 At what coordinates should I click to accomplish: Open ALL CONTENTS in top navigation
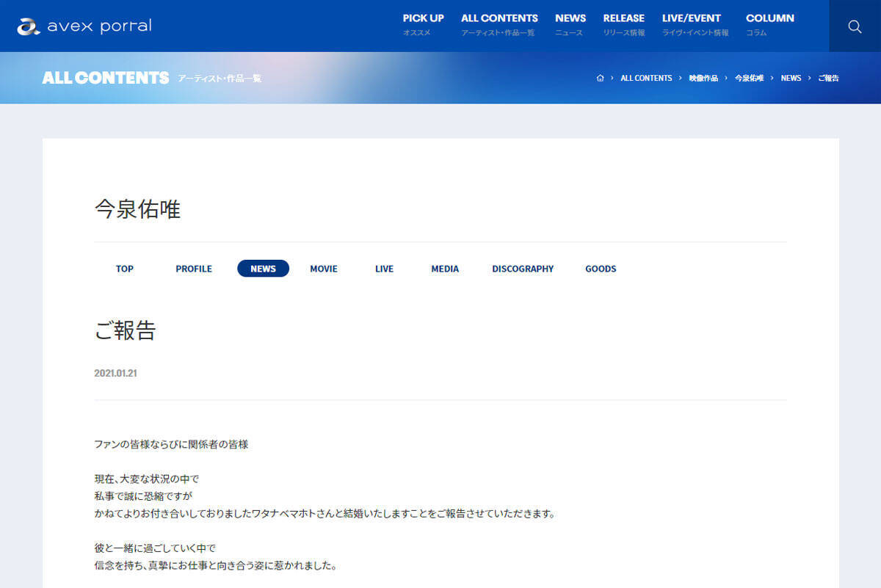coord(499,24)
